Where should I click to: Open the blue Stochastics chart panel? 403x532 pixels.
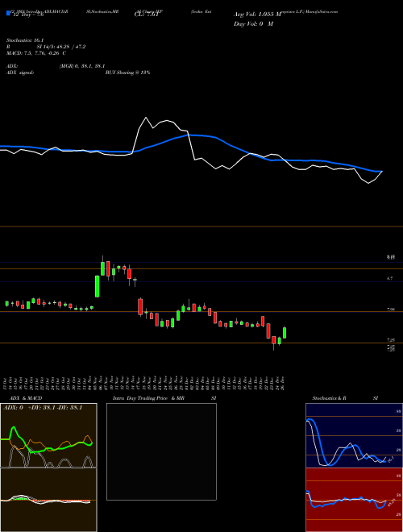(x=354, y=435)
